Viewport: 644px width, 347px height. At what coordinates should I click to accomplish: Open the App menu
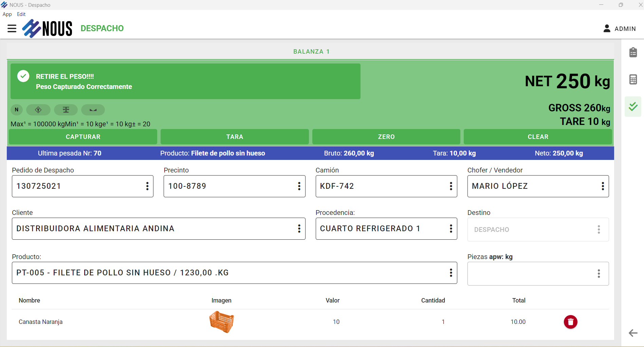(x=7, y=14)
